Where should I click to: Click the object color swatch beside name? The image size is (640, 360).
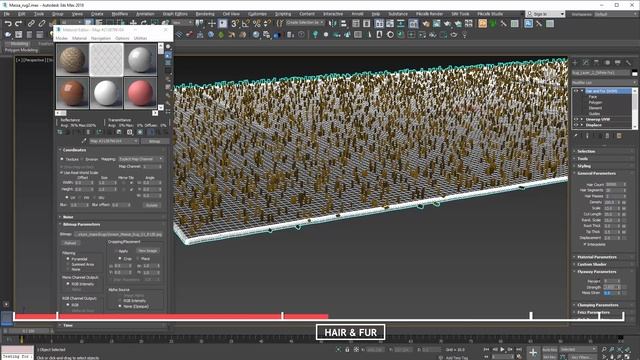634,73
